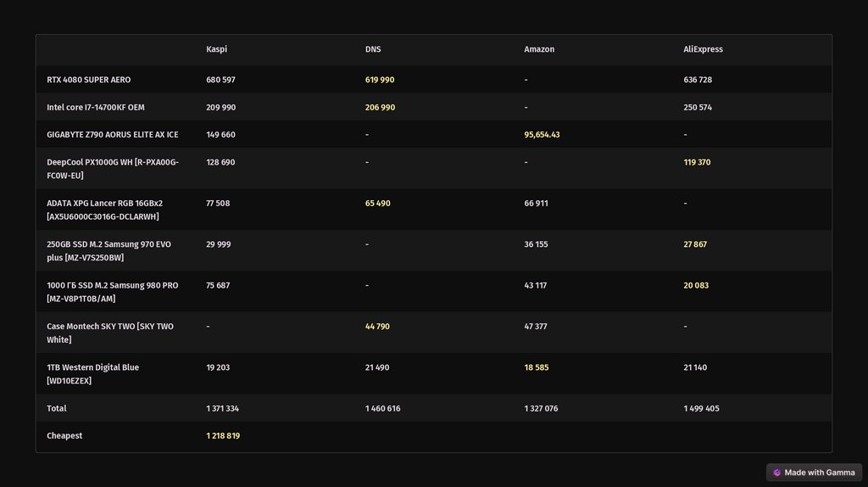Select the AliExpress price 119 370

click(697, 161)
